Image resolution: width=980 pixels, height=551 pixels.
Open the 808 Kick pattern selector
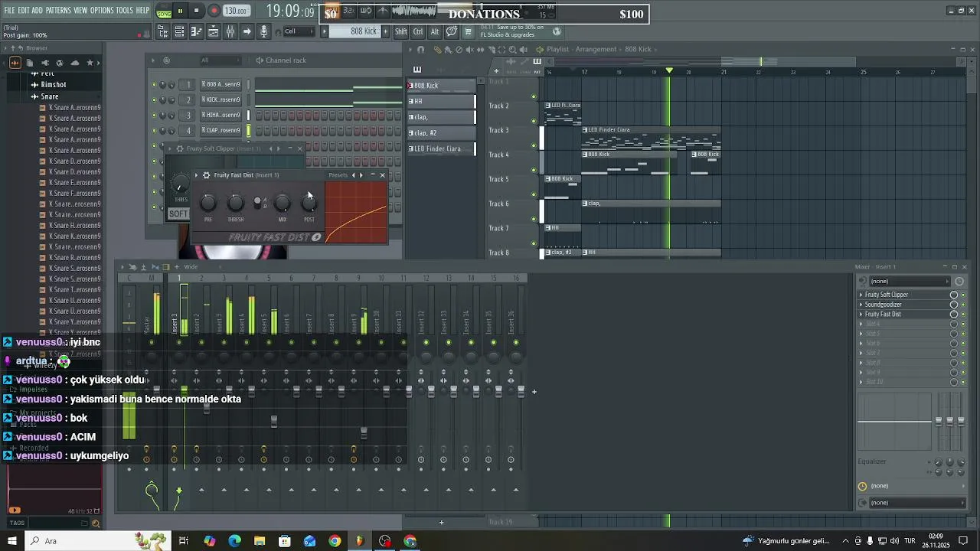click(355, 31)
